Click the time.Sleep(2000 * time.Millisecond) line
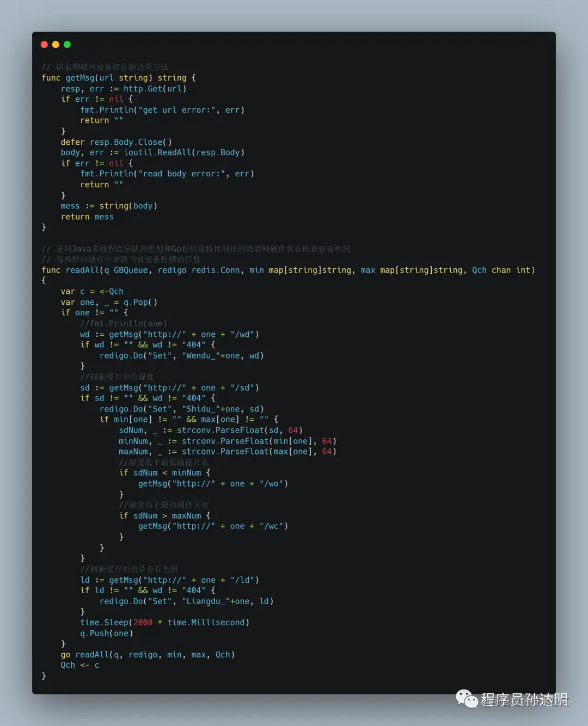 click(164, 623)
